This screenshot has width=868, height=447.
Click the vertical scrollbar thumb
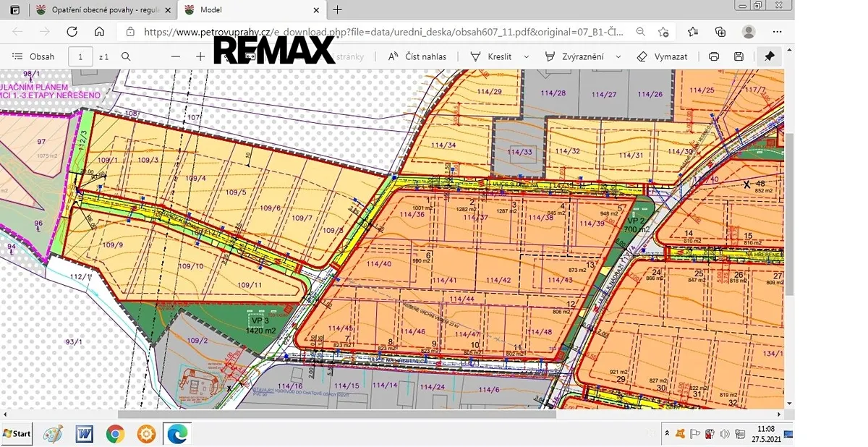pos(790,213)
